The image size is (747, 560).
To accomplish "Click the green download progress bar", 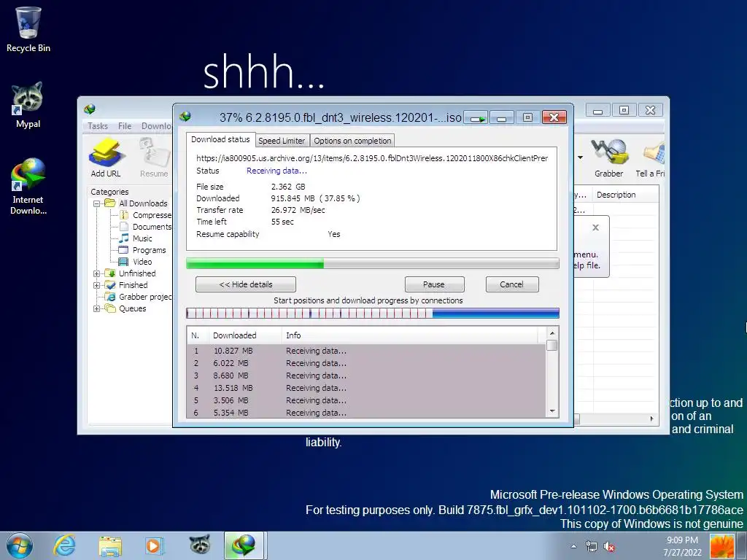I will point(373,263).
